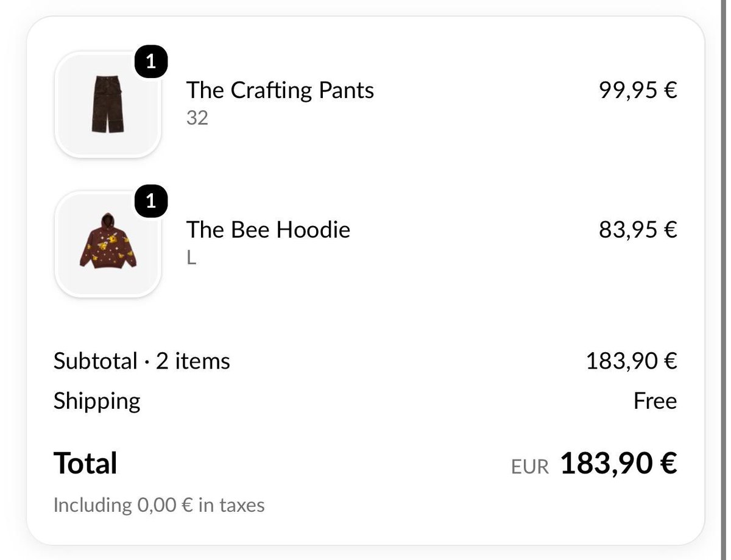Click the quantity badge on Crafting Pants
Image resolution: width=731 pixels, height=560 pixels.
point(151,62)
